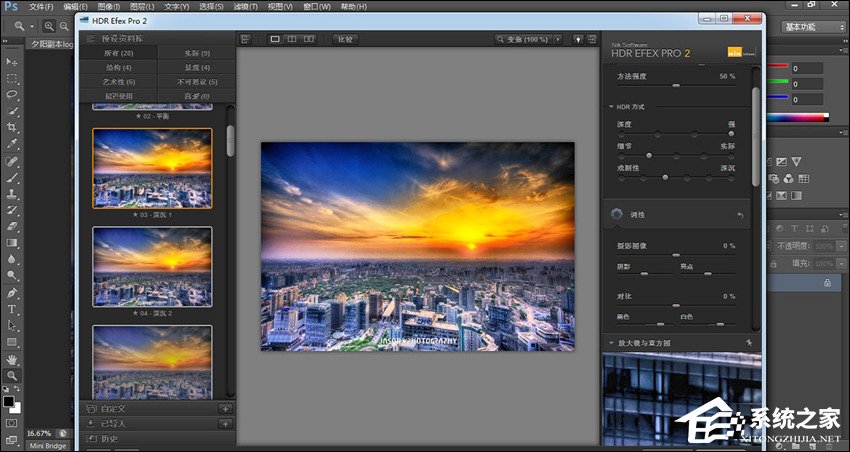Select the 03 - 深沉 1 preset thumbnail
The height and width of the screenshot is (452, 850).
pyautogui.click(x=152, y=168)
